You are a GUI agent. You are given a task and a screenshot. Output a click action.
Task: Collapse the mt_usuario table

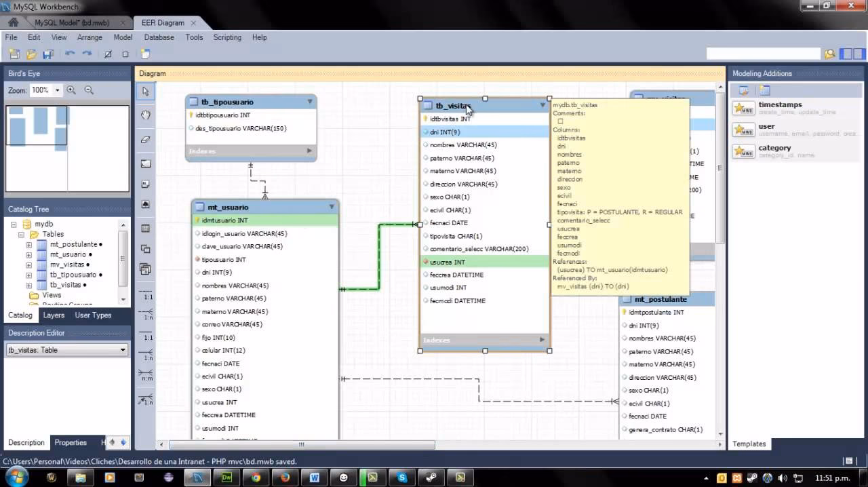332,207
